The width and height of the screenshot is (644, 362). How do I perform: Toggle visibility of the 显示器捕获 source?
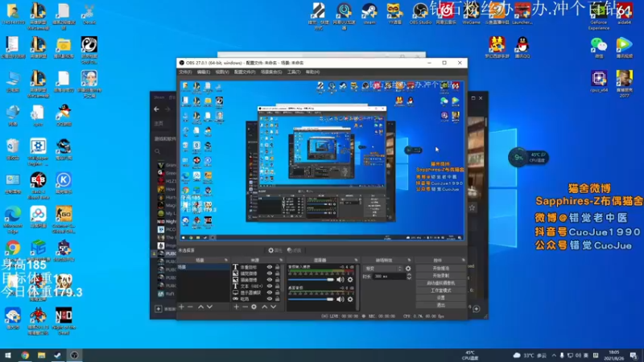pyautogui.click(x=270, y=293)
